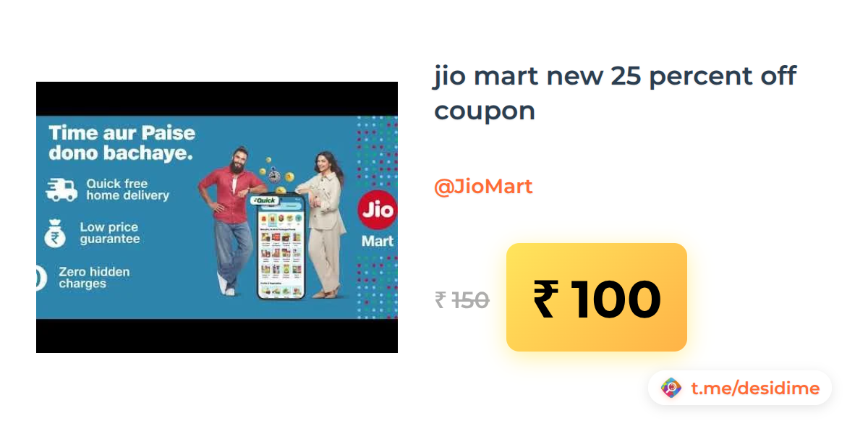Click the struck-through ₹ 150 price
Viewport: 868px width, 434px height.
(x=462, y=299)
